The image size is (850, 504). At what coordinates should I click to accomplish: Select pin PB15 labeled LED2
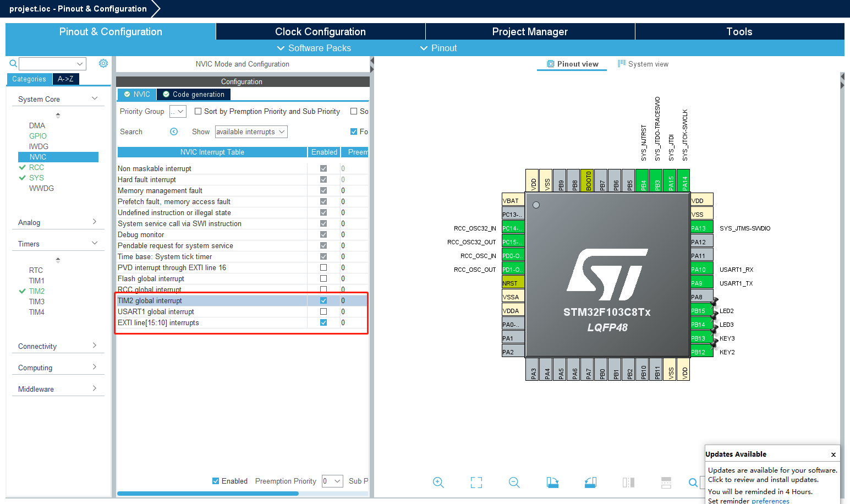[702, 311]
